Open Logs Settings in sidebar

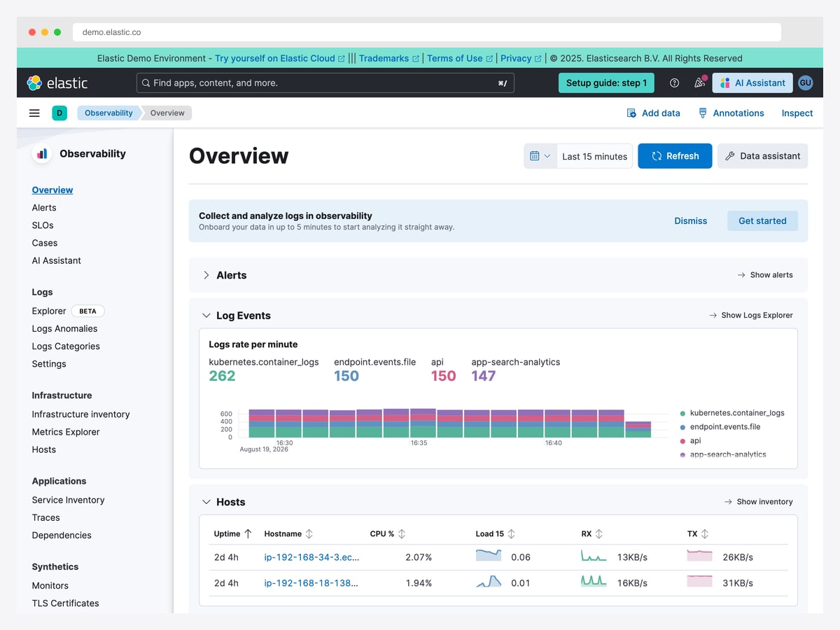pos(49,364)
